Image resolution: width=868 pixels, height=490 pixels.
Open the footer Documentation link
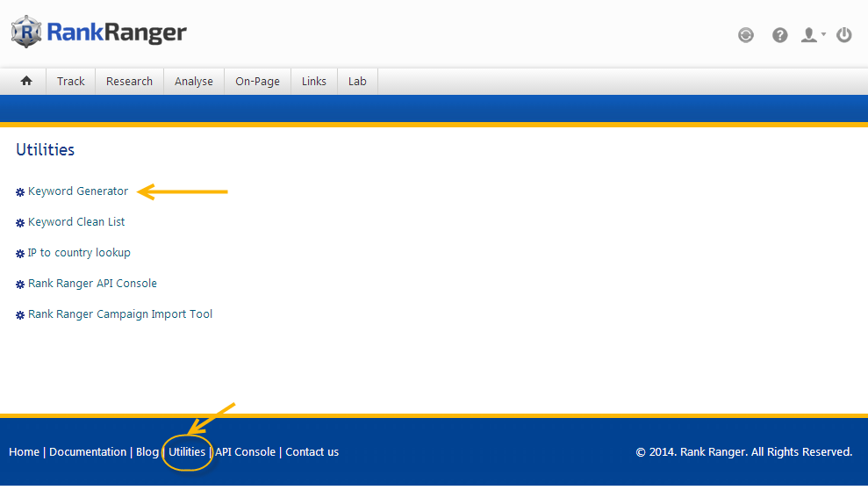pos(88,451)
